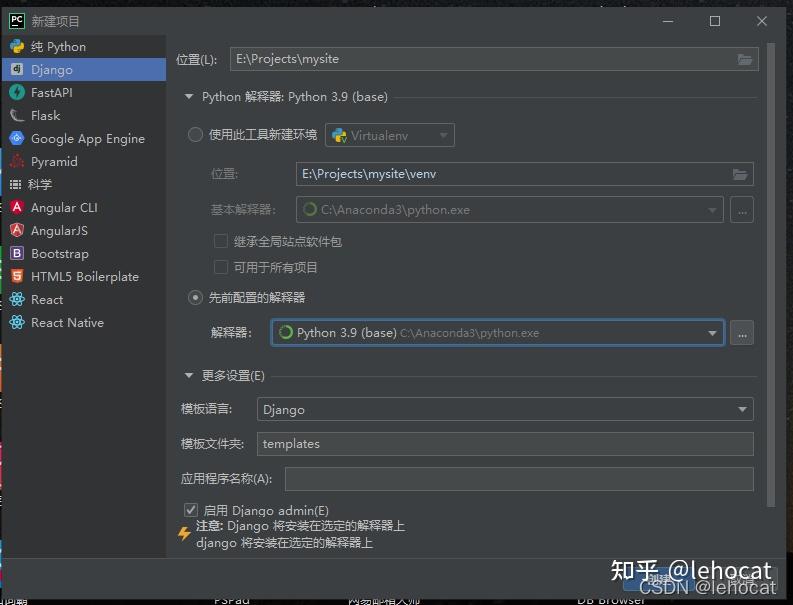Open the 模板语言 Django dropdown
Screen dimensions: 793x605
click(505, 409)
